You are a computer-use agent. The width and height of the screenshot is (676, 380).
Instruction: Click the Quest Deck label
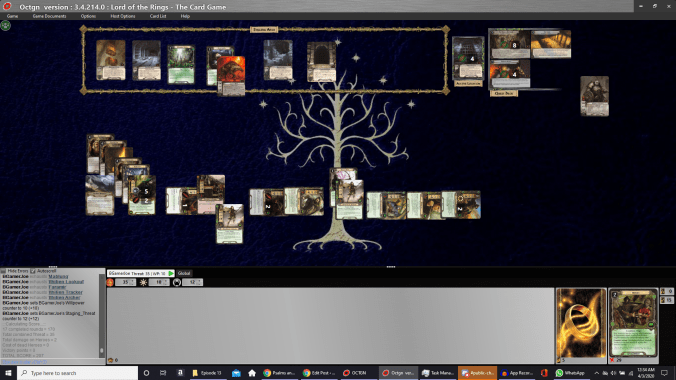coord(504,93)
